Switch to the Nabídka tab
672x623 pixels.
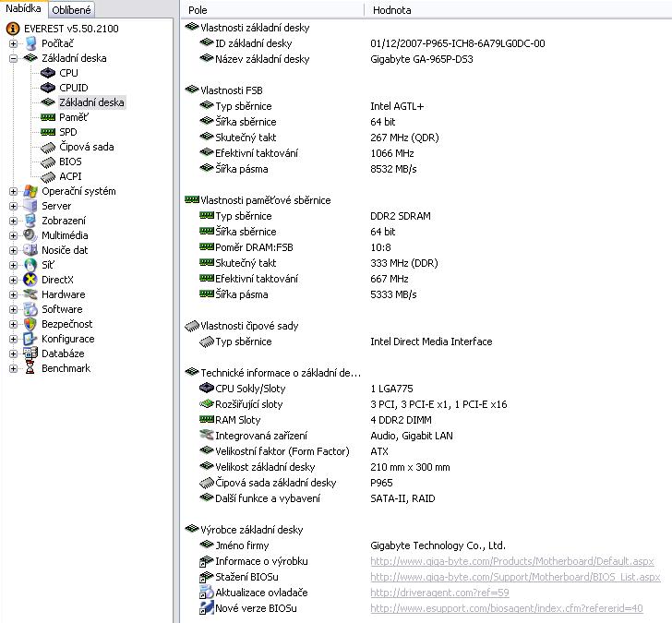(24, 8)
